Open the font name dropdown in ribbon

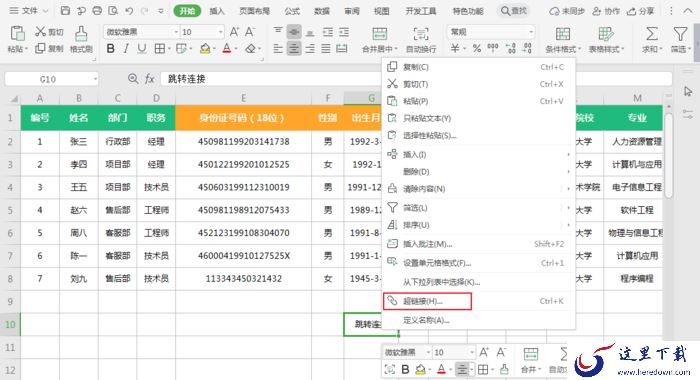(x=175, y=32)
